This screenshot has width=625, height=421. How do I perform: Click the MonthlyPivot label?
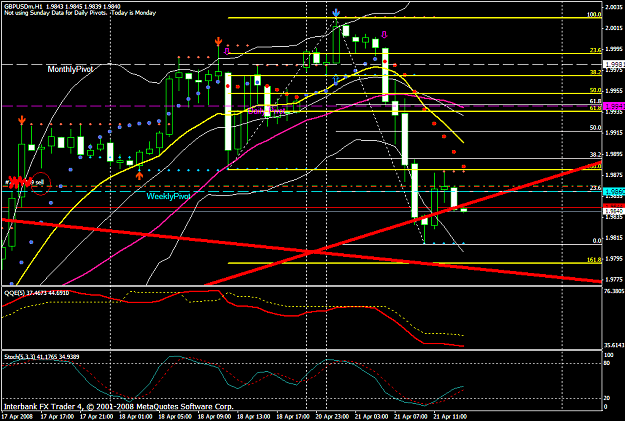coord(70,69)
